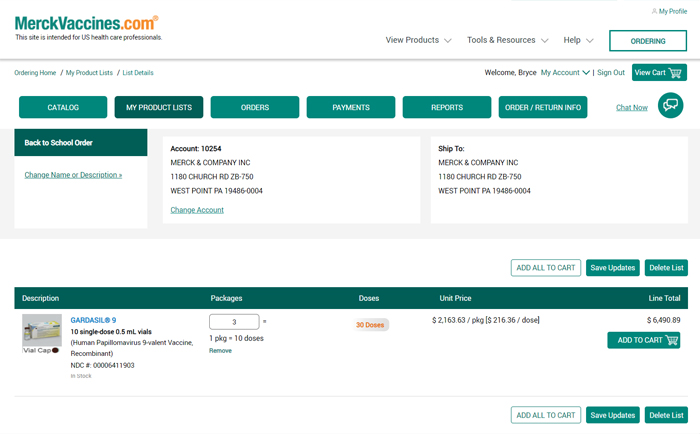
Task: Click the View Cart button
Action: click(x=659, y=72)
